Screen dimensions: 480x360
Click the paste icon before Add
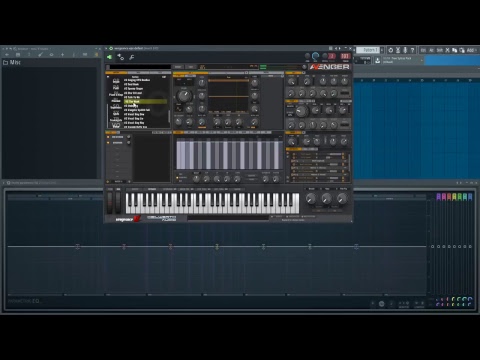click(x=462, y=50)
